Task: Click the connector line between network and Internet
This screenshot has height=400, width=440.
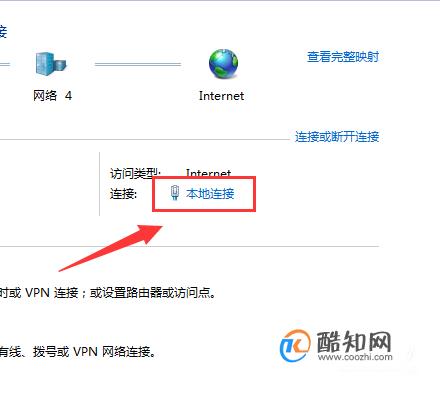Action: [x=138, y=64]
